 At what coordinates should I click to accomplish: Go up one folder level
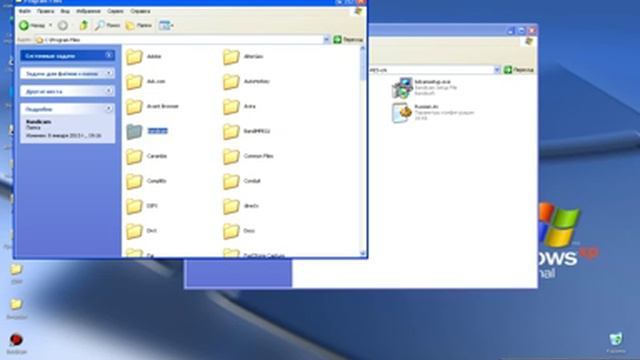pyautogui.click(x=84, y=25)
